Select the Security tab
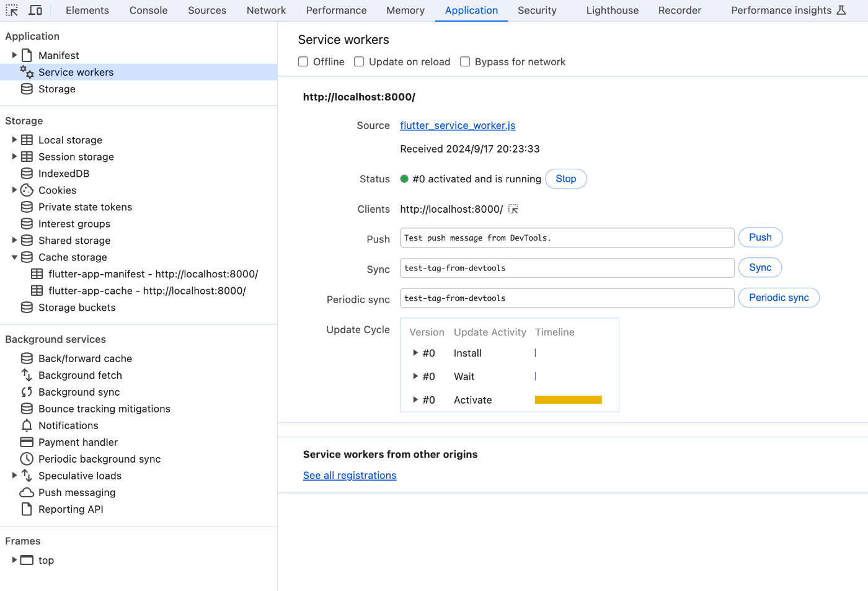The image size is (868, 591). click(537, 11)
